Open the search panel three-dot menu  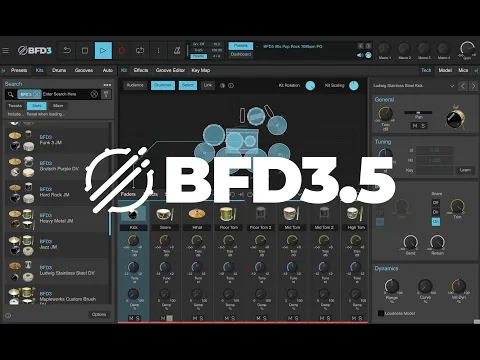coord(107,85)
